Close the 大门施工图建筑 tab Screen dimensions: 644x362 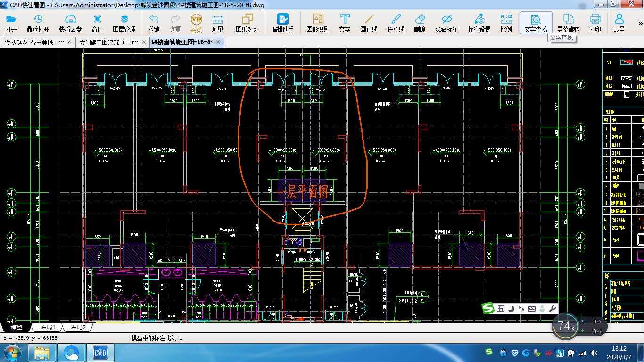point(145,42)
